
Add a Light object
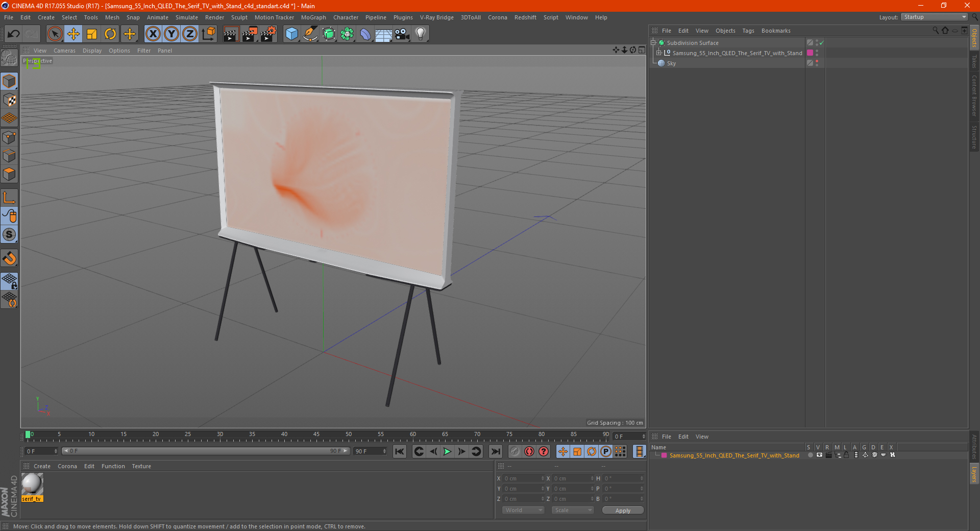click(421, 34)
